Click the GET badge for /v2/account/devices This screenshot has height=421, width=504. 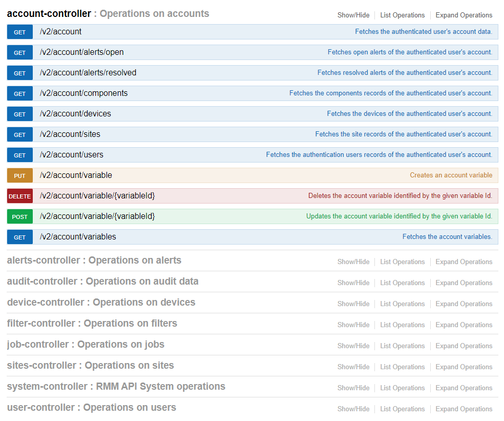[x=19, y=114]
